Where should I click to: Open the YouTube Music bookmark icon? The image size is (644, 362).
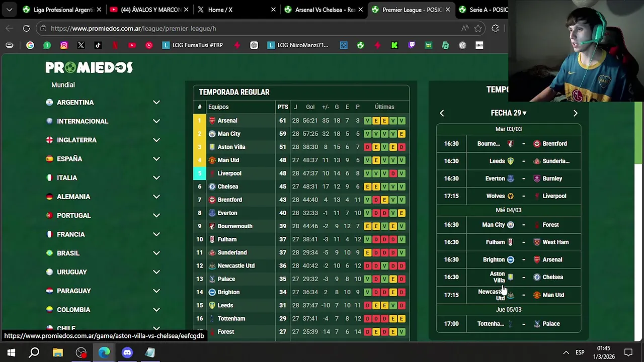[x=149, y=45]
